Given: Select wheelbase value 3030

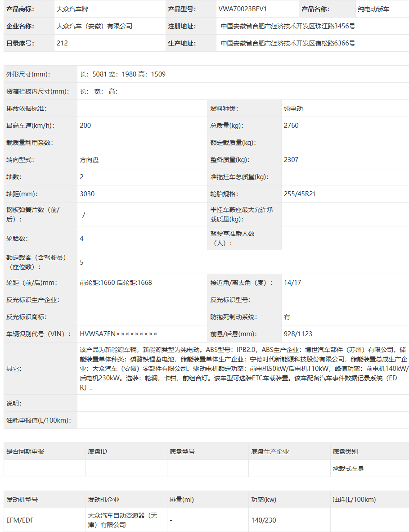Looking at the screenshot, I should point(87,194).
